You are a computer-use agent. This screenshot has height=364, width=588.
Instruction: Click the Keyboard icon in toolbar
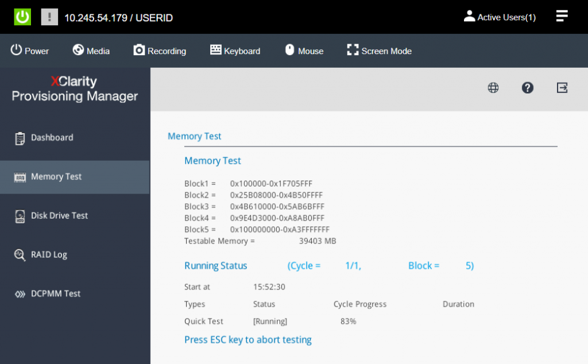[x=216, y=50]
